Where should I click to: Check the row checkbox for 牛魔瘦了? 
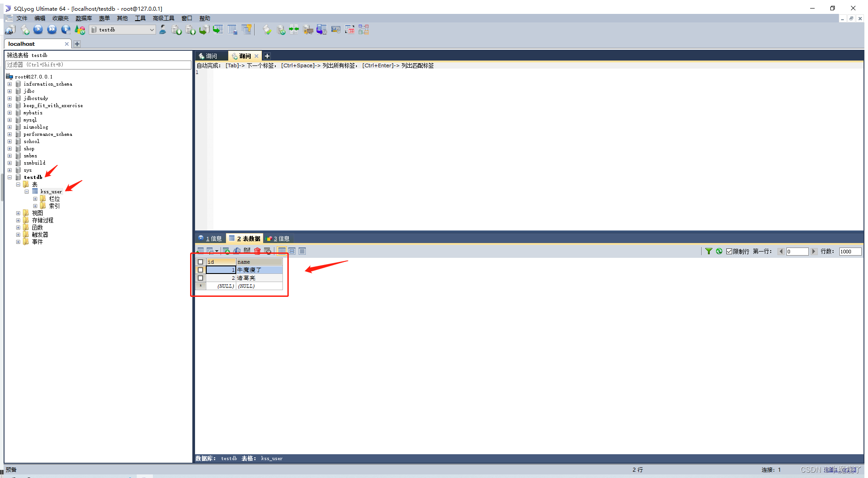click(x=200, y=270)
